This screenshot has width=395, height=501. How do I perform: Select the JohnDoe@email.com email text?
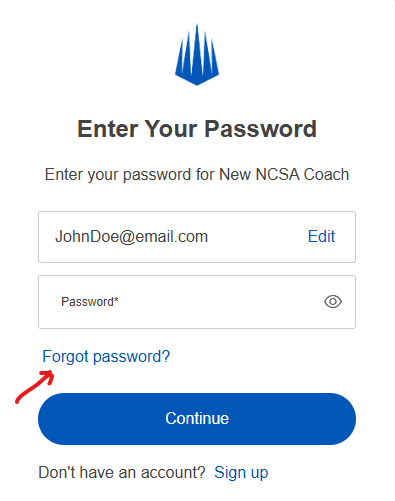pos(131,237)
